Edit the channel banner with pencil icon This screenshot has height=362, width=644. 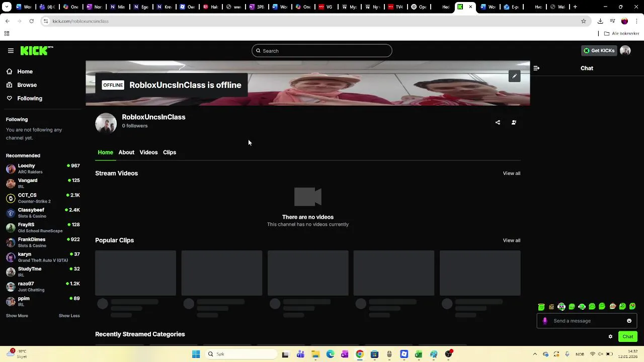pos(514,76)
